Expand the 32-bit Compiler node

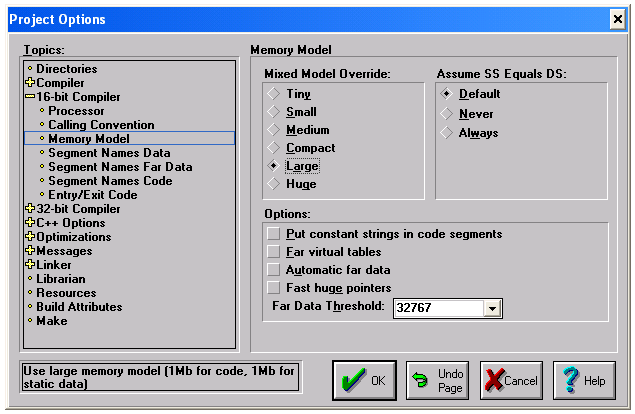pos(30,209)
